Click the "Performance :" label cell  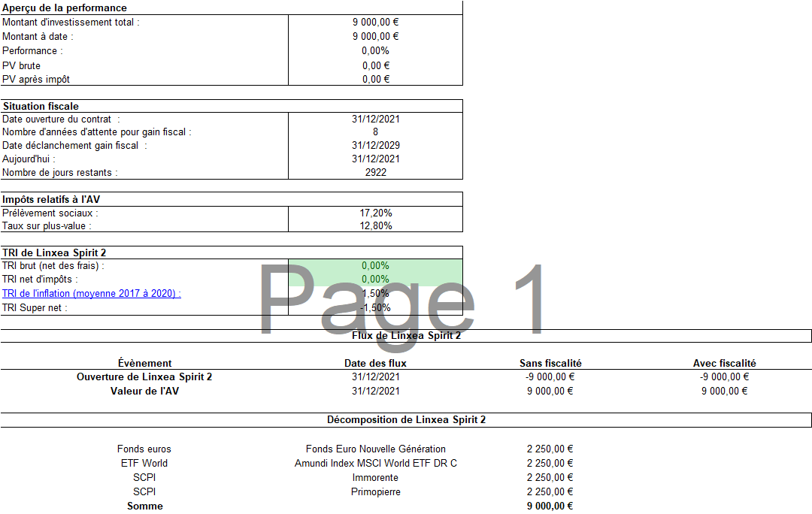pos(32,51)
